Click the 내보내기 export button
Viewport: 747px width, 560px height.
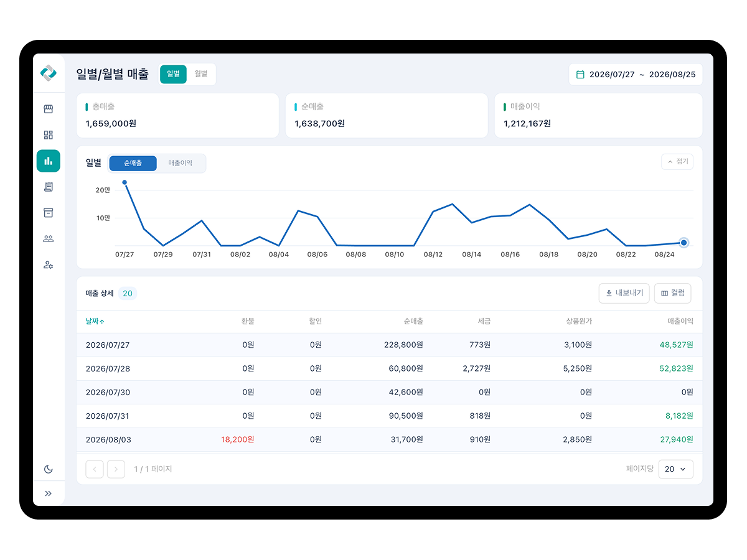pos(624,293)
